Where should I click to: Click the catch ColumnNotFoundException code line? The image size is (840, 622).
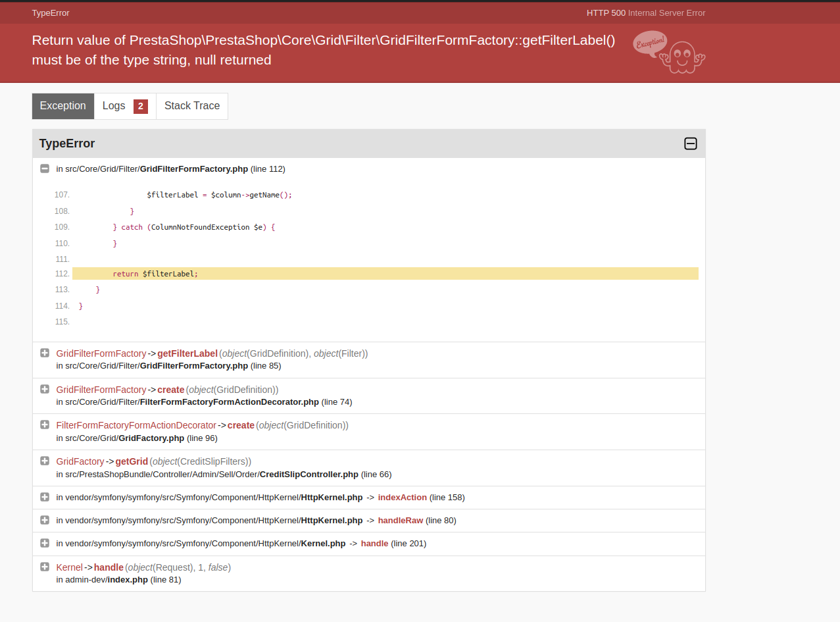click(x=194, y=227)
